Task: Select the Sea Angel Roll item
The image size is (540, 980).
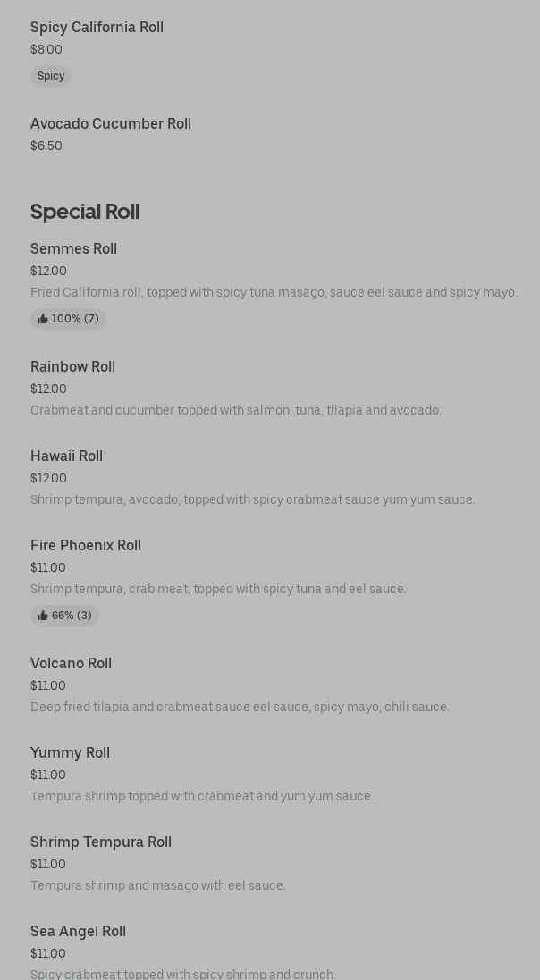Action: (78, 932)
